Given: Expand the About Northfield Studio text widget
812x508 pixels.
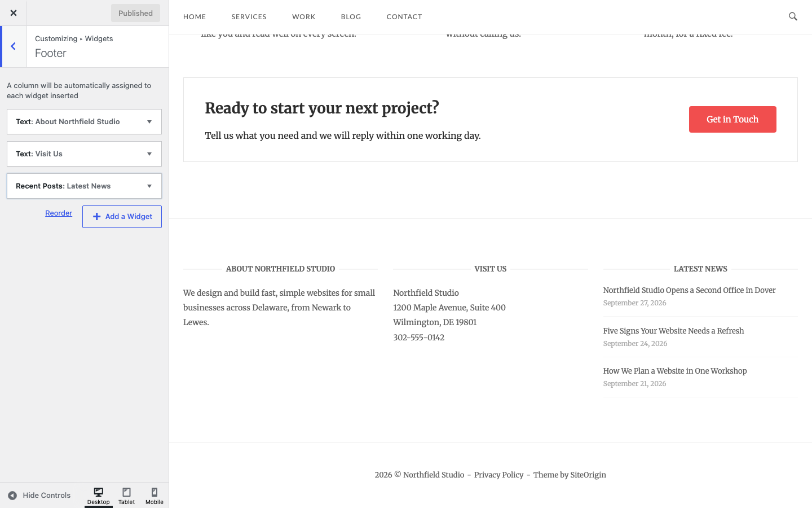Looking at the screenshot, I should click(x=84, y=122).
